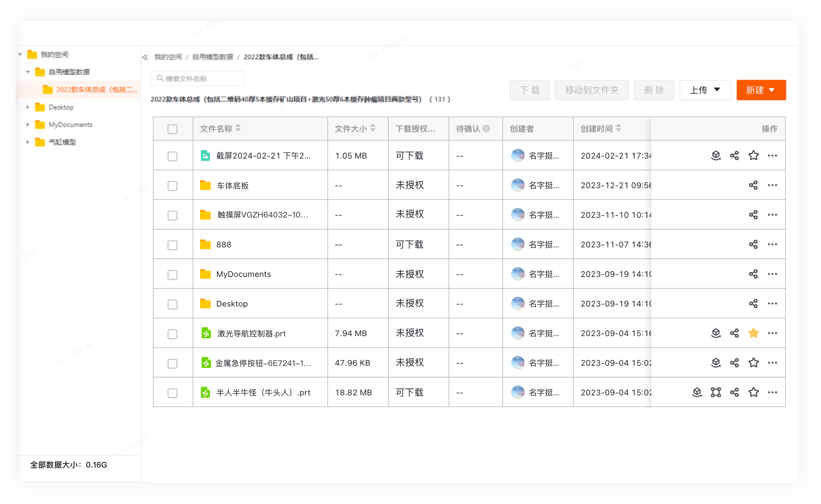Go to 自用模型数据 in breadcrumb
The width and height of the screenshot is (821, 504).
point(212,57)
